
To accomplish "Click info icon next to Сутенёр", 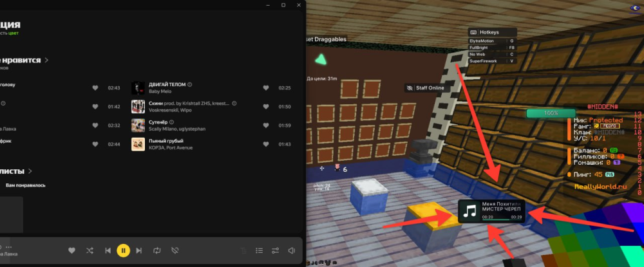I will point(172,122).
